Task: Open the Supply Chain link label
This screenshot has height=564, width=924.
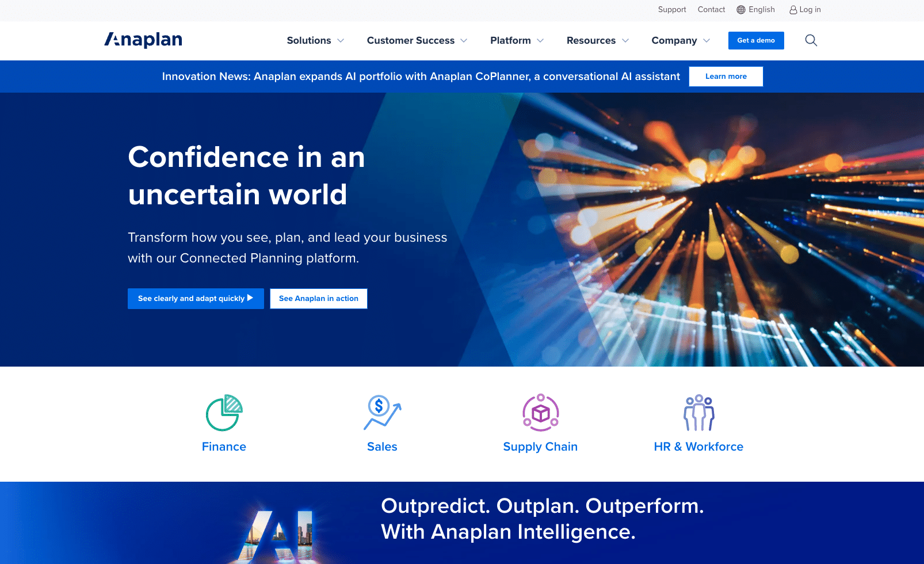Action: coord(540,447)
